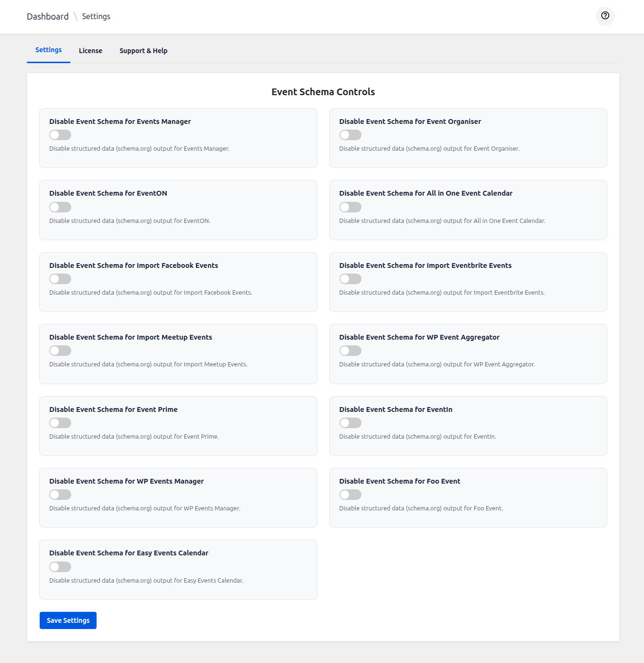Toggle schema switch for All in One Event Calendar
This screenshot has height=663, width=644.
pos(350,207)
